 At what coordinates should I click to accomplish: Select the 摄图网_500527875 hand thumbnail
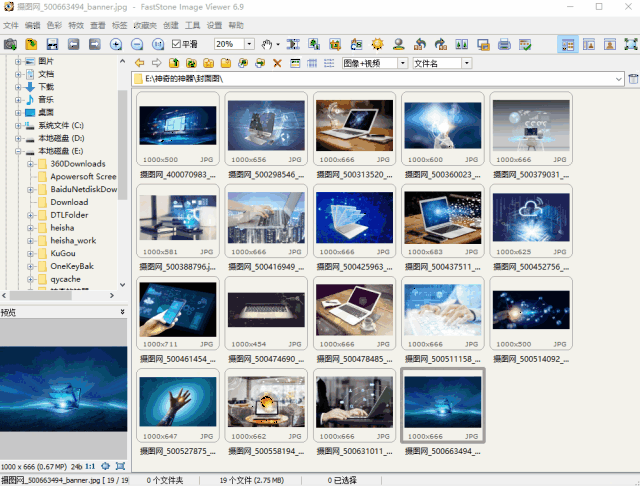point(178,406)
